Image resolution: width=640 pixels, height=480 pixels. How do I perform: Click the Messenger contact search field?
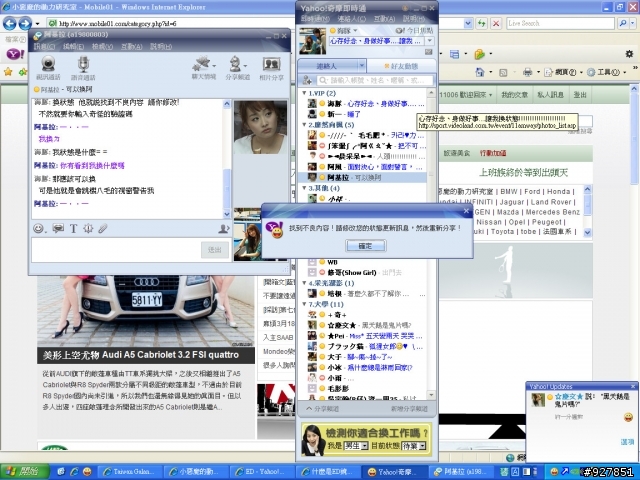[x=376, y=80]
